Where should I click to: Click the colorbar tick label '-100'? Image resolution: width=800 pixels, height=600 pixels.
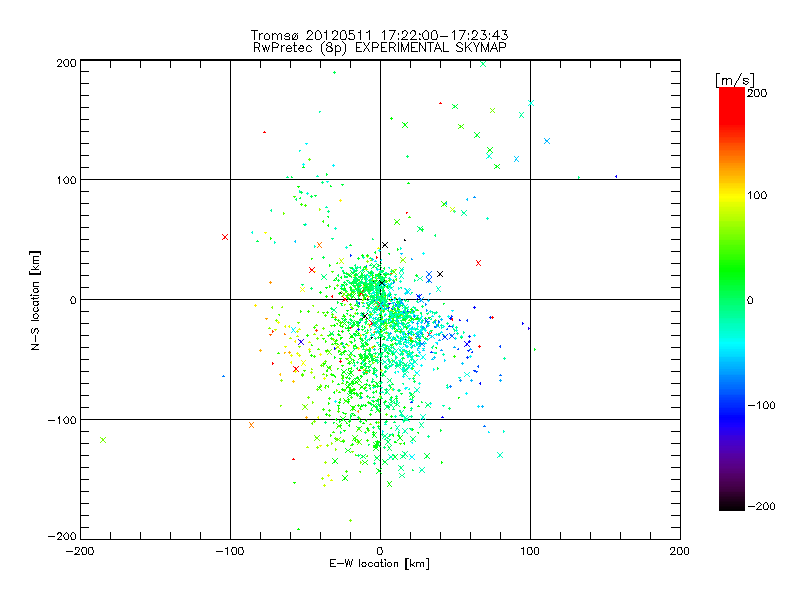click(x=761, y=406)
